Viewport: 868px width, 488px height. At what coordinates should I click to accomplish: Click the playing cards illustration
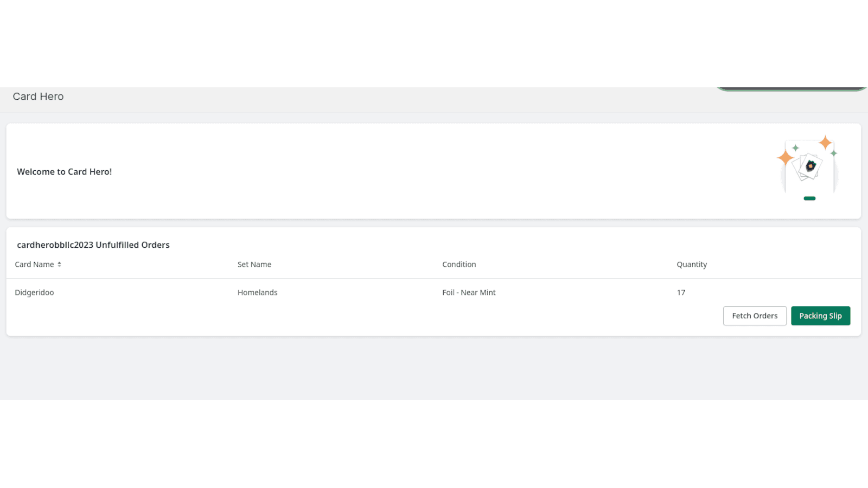coord(808,166)
